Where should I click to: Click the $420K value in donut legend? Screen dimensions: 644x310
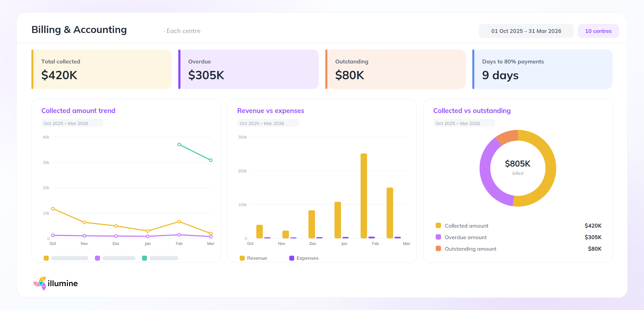click(x=593, y=226)
